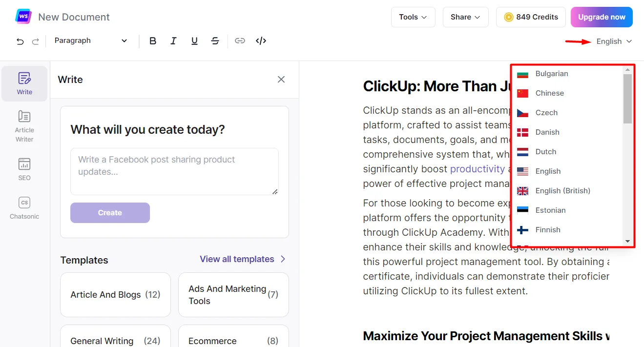Select Dutch from the language list
The image size is (644, 347).
(567, 152)
